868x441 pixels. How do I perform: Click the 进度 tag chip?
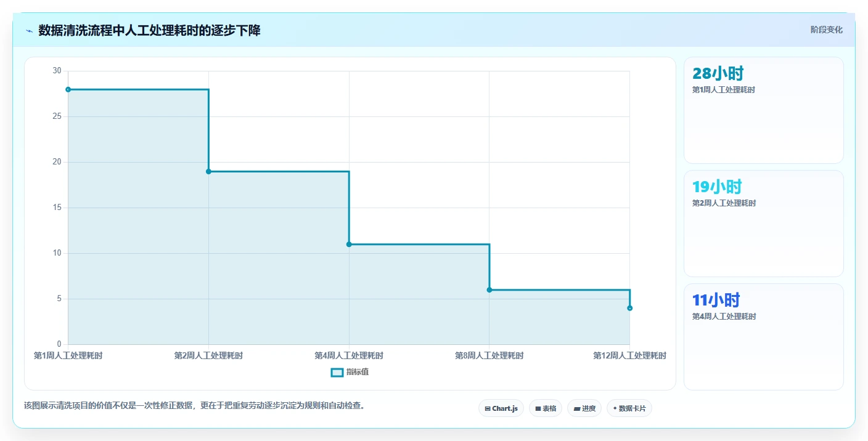tap(584, 408)
